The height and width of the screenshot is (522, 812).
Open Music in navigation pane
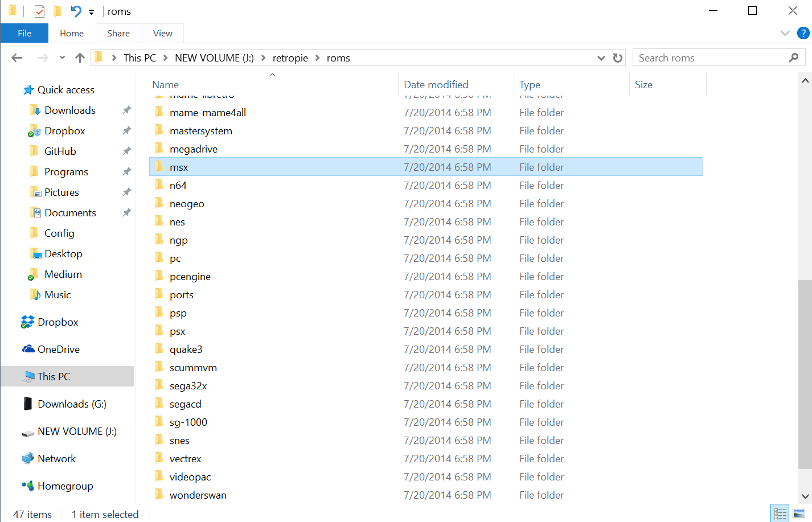coord(51,295)
